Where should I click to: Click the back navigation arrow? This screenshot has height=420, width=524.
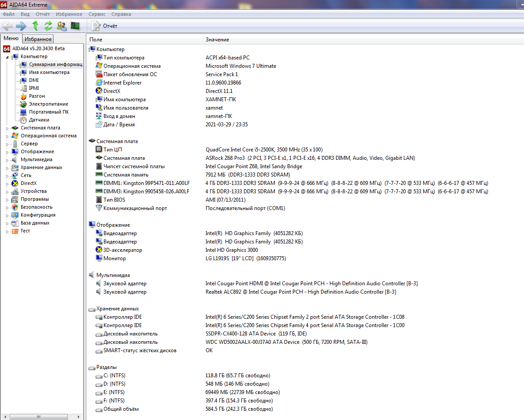pyautogui.click(x=7, y=26)
